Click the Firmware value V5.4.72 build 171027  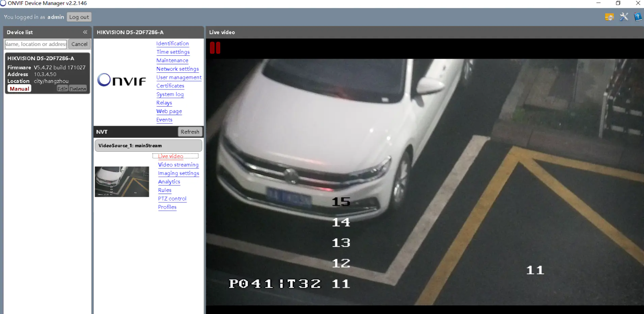tap(60, 68)
